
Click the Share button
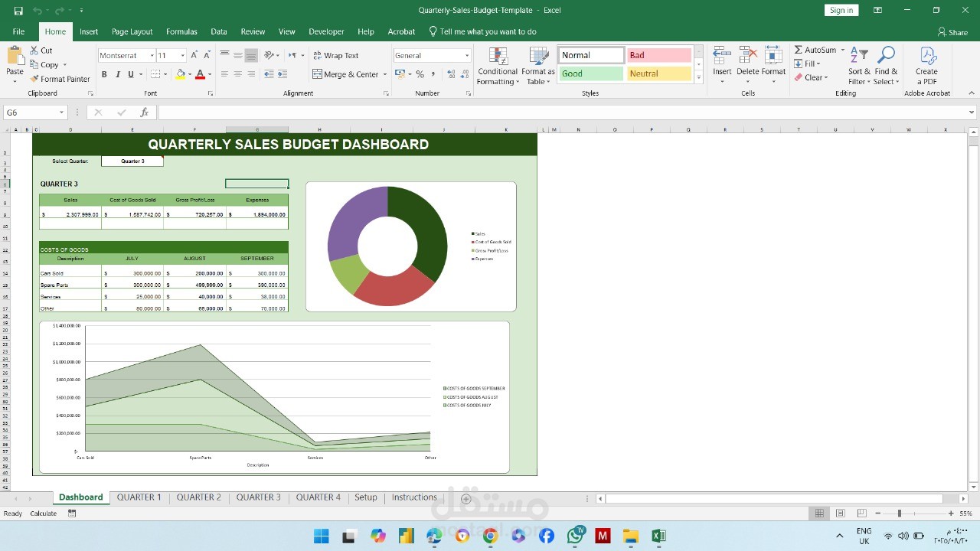952,32
